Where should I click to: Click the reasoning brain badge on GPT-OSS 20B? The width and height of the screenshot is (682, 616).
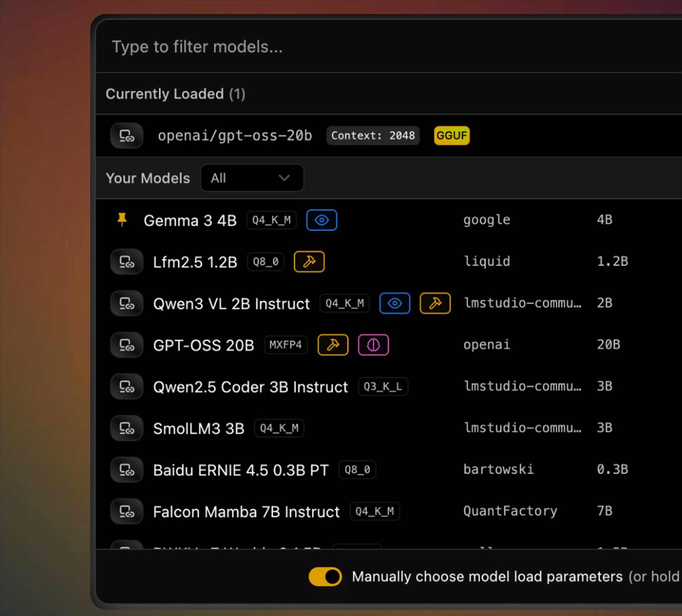pyautogui.click(x=373, y=345)
